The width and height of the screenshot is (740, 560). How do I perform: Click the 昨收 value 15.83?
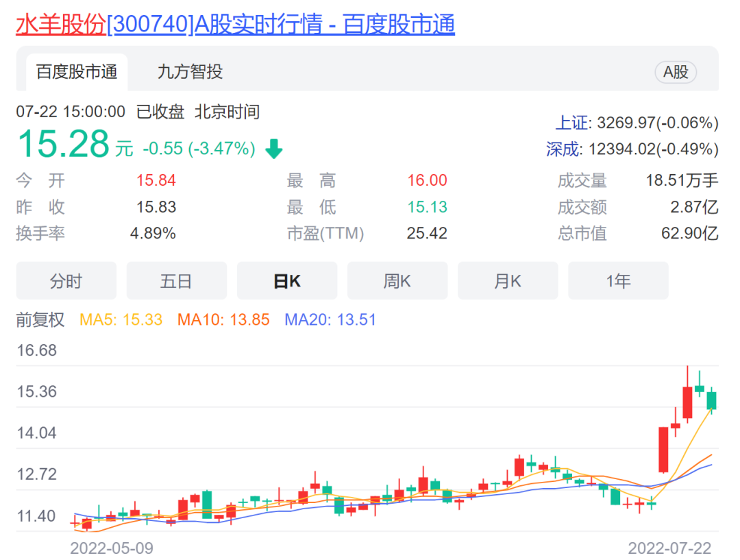[x=156, y=207]
